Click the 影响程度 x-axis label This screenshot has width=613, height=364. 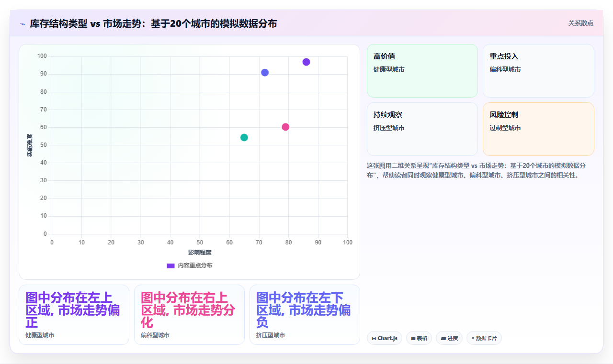(x=200, y=252)
